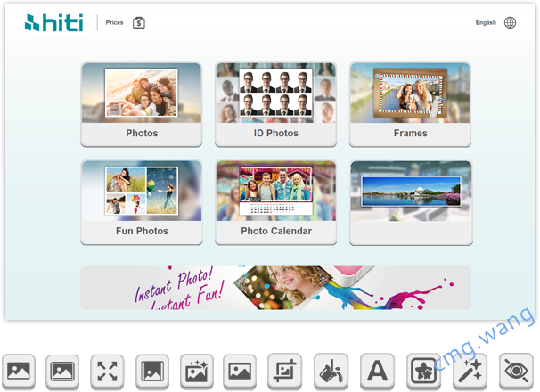Click the HiTi logo

point(55,23)
